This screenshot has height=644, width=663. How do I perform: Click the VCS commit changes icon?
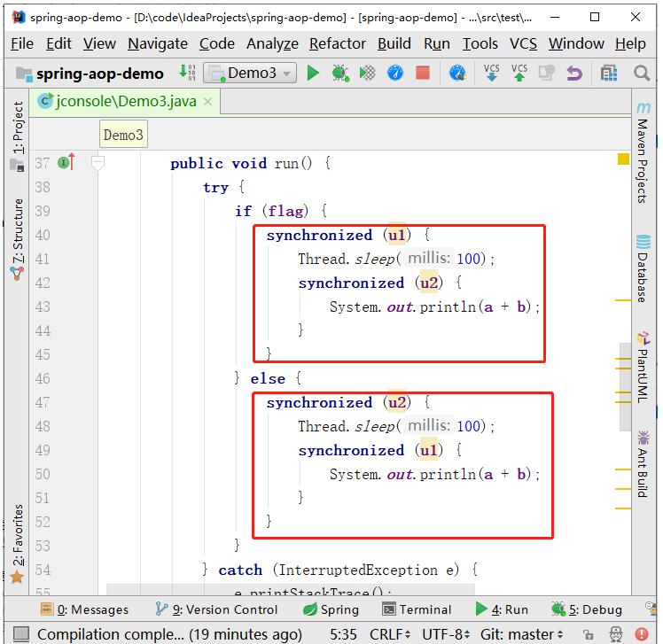pyautogui.click(x=519, y=74)
